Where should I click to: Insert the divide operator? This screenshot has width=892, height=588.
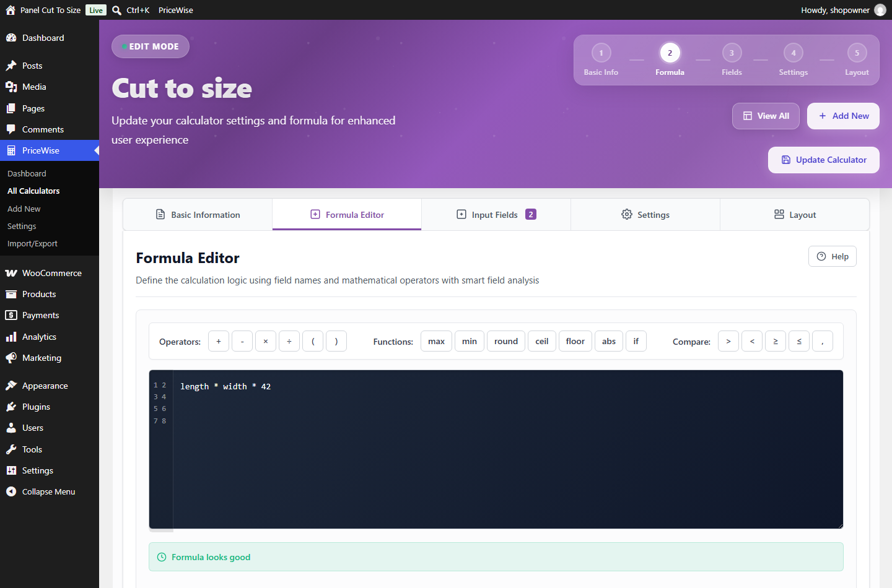click(x=289, y=341)
